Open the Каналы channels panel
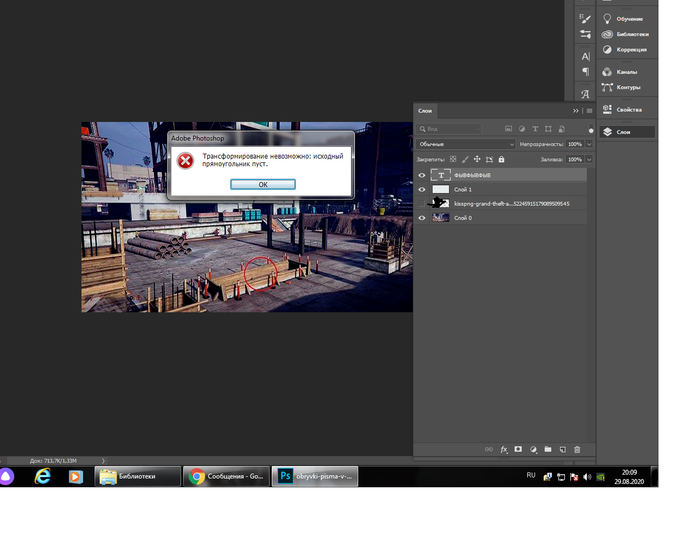Screen dimensions: 700x560 click(x=624, y=72)
